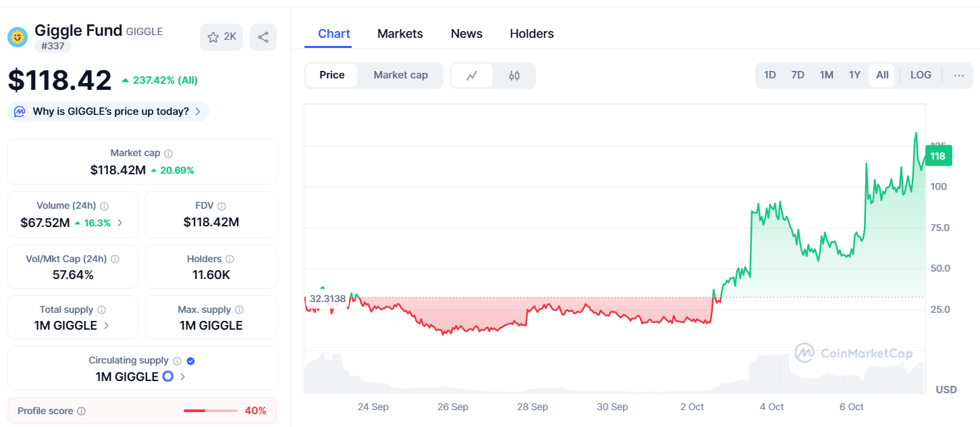Open the Markets tab

pyautogui.click(x=400, y=34)
